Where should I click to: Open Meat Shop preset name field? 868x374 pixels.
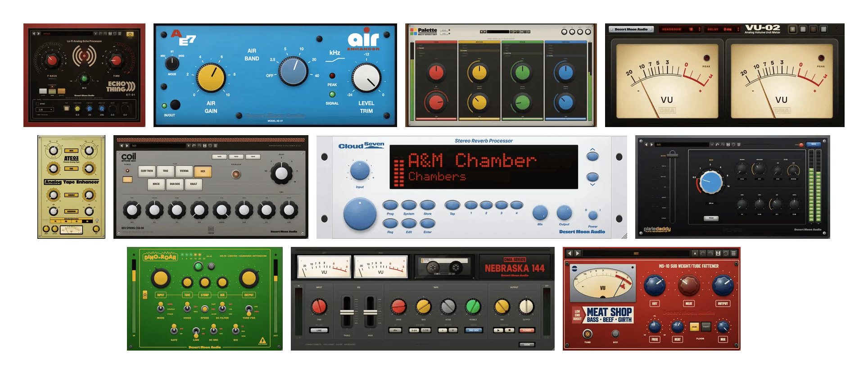(x=636, y=253)
